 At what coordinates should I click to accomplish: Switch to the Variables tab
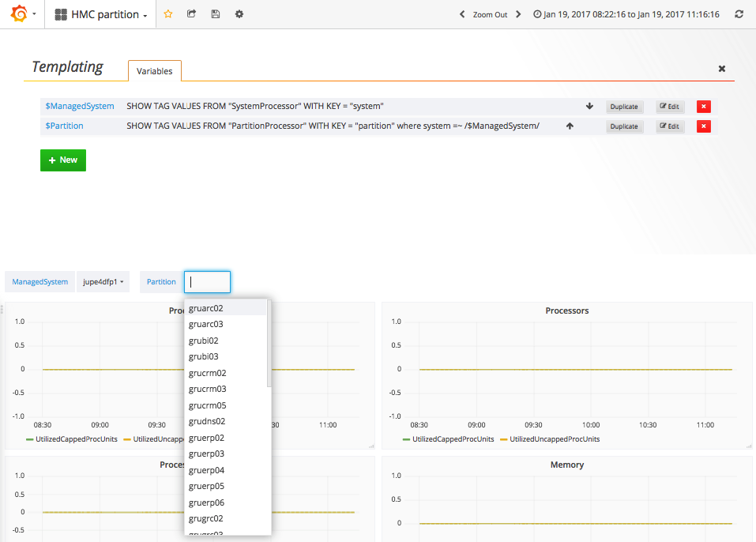coord(154,70)
